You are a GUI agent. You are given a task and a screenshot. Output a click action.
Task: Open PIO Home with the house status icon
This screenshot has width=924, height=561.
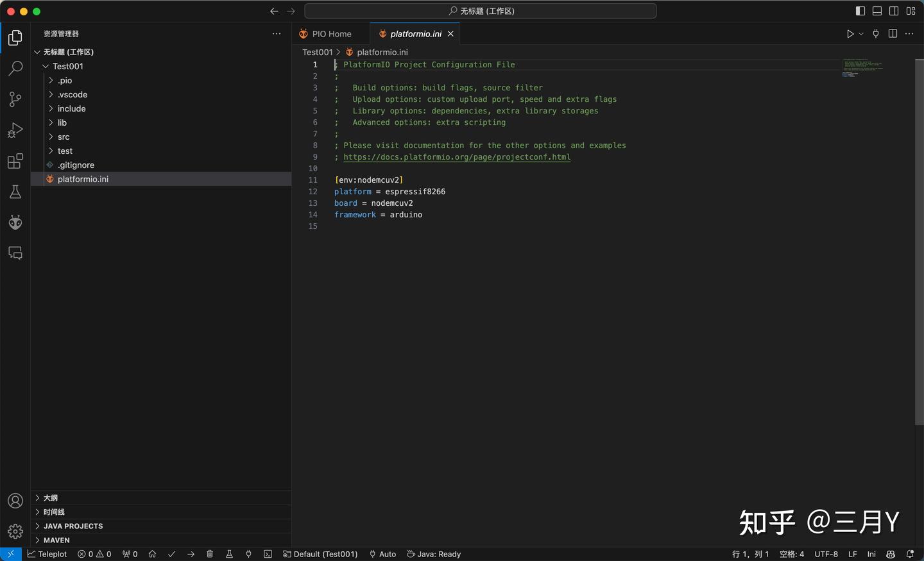(152, 554)
